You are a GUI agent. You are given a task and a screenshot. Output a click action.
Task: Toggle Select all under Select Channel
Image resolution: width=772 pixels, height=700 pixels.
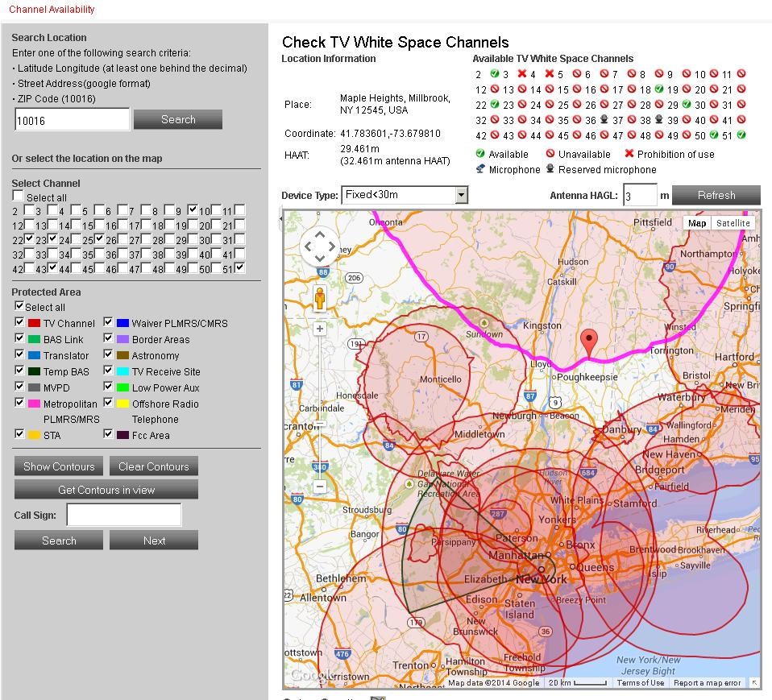pos(19,196)
